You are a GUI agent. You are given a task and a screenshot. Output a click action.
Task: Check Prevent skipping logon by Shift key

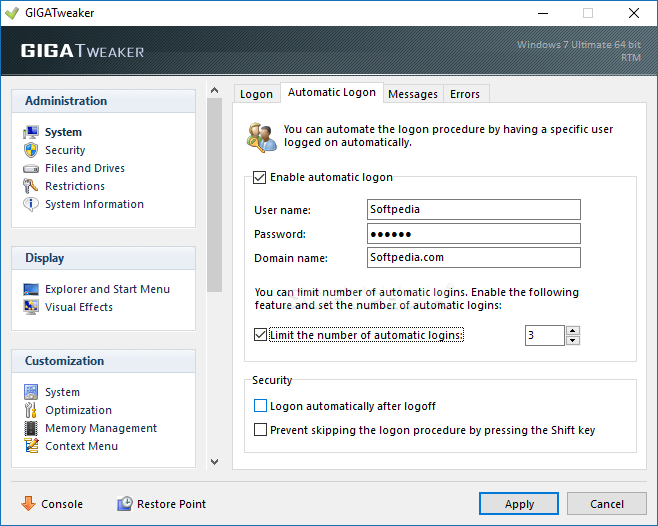tap(260, 429)
